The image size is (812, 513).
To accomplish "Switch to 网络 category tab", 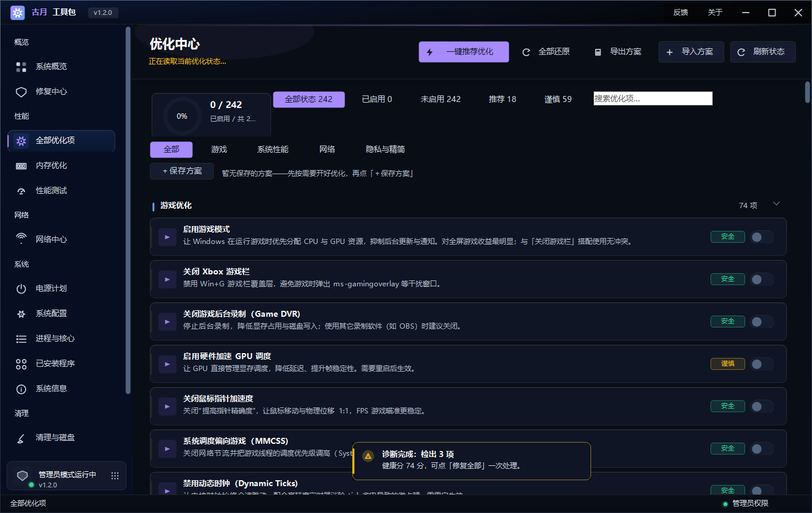I will pos(327,149).
